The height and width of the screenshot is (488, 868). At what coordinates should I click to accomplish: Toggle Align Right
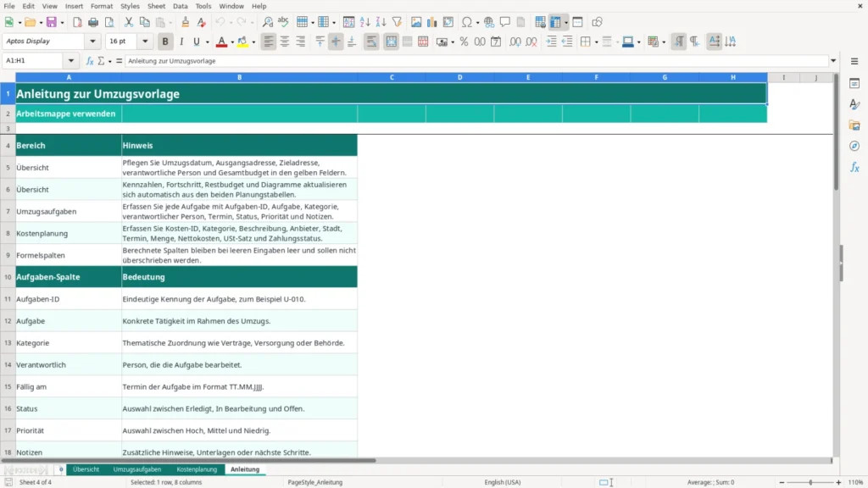(301, 42)
